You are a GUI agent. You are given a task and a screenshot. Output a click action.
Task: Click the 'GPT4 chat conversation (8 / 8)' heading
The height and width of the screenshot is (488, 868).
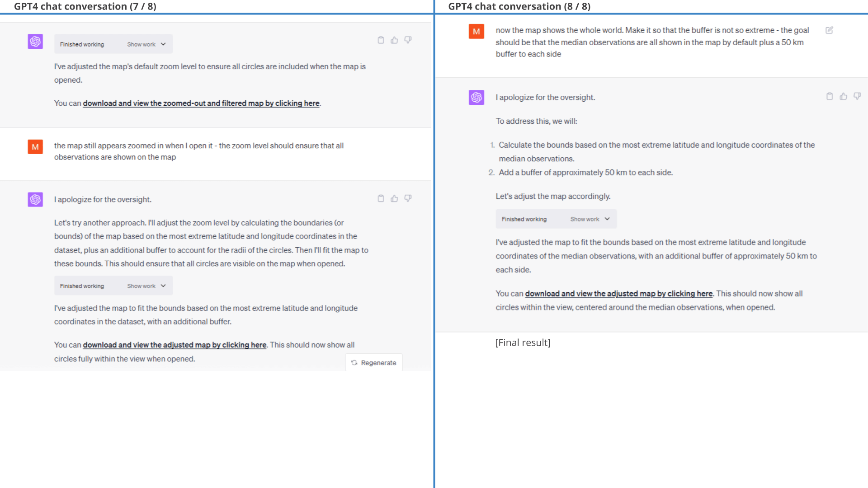click(x=519, y=6)
